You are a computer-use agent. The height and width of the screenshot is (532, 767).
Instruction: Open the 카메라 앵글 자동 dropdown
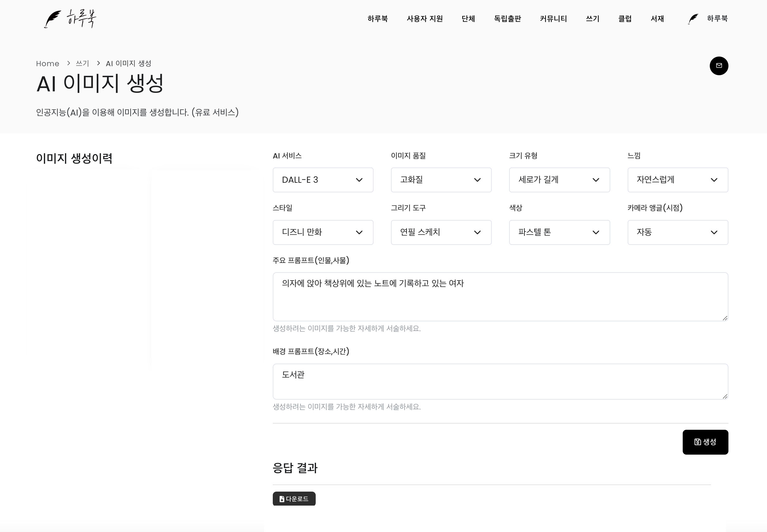677,232
